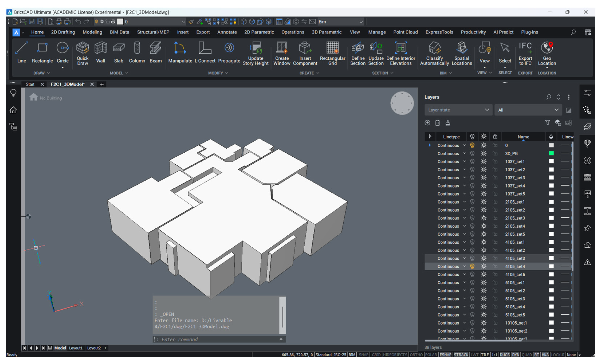
Task: Open the All layer filter dropdown
Action: click(x=528, y=110)
